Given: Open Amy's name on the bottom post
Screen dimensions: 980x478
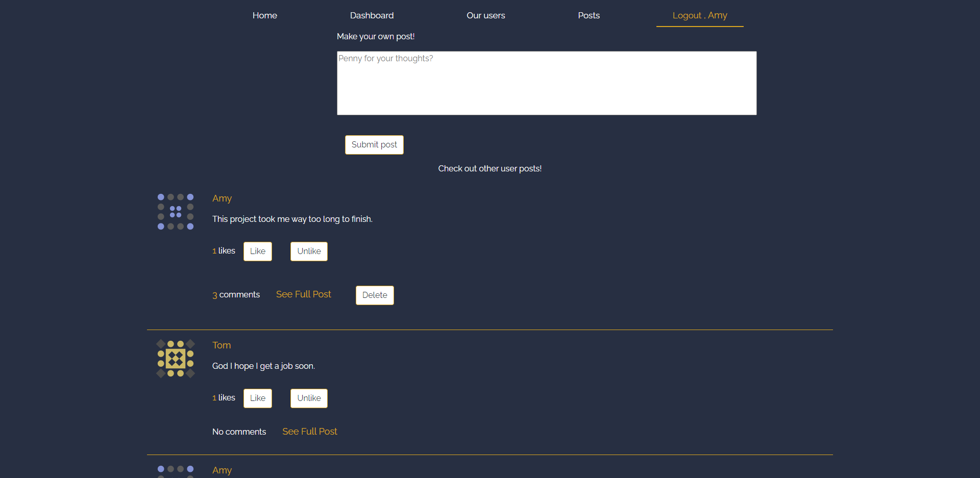Looking at the screenshot, I should (x=222, y=470).
